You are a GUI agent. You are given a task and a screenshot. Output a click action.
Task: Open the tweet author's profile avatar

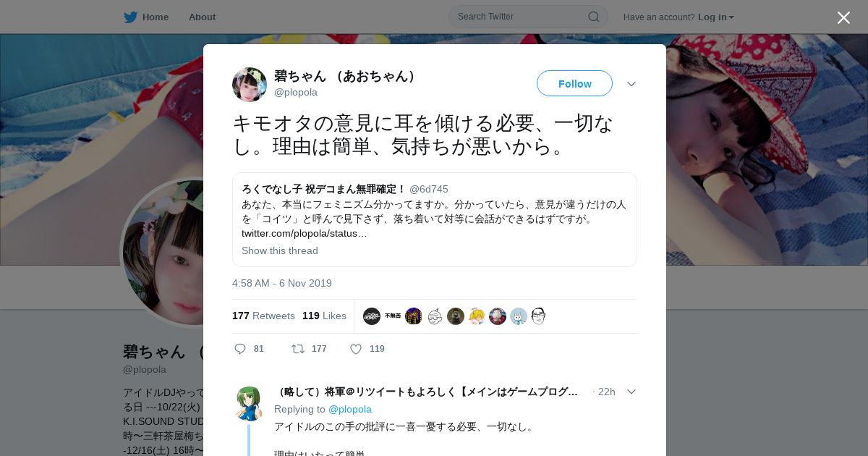(250, 85)
